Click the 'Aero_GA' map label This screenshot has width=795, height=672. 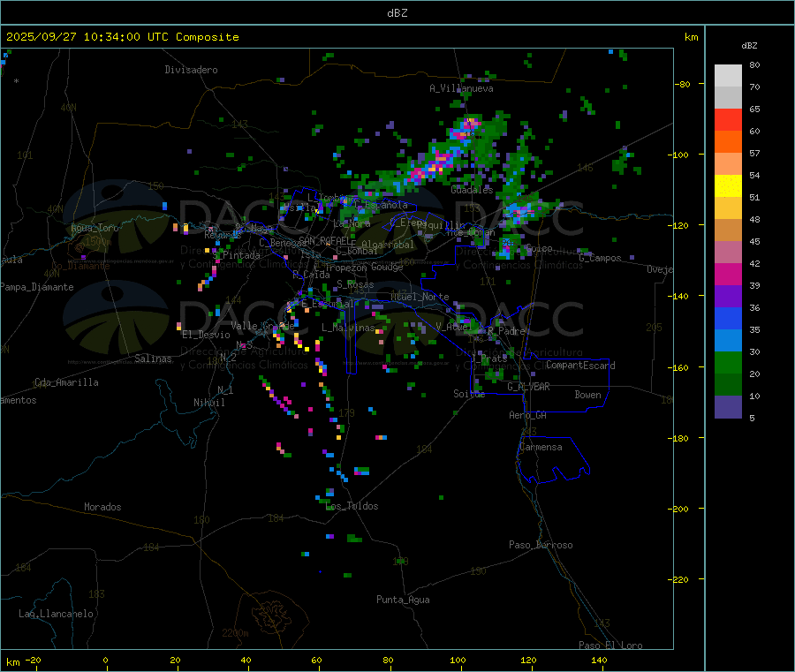(x=528, y=415)
